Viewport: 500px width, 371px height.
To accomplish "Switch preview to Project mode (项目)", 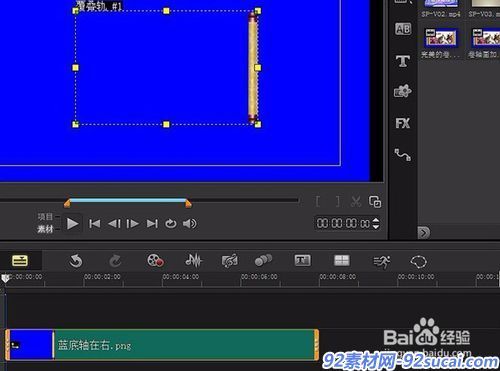I will tap(45, 217).
